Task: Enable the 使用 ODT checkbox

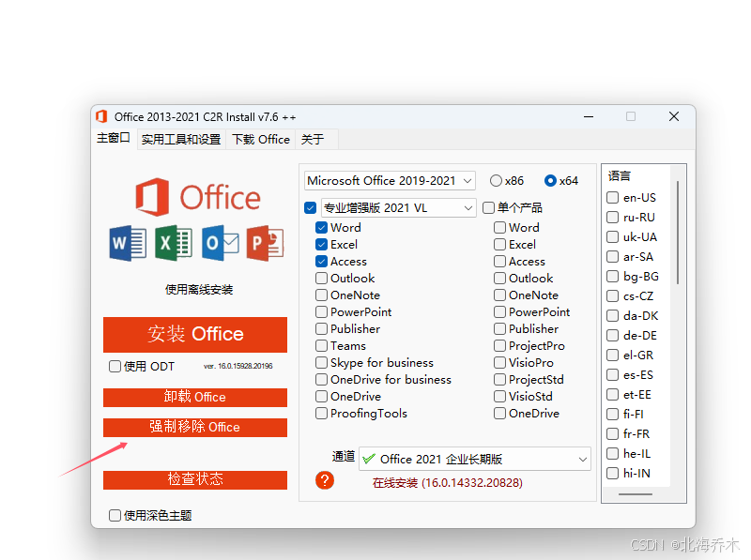Action: (x=115, y=366)
